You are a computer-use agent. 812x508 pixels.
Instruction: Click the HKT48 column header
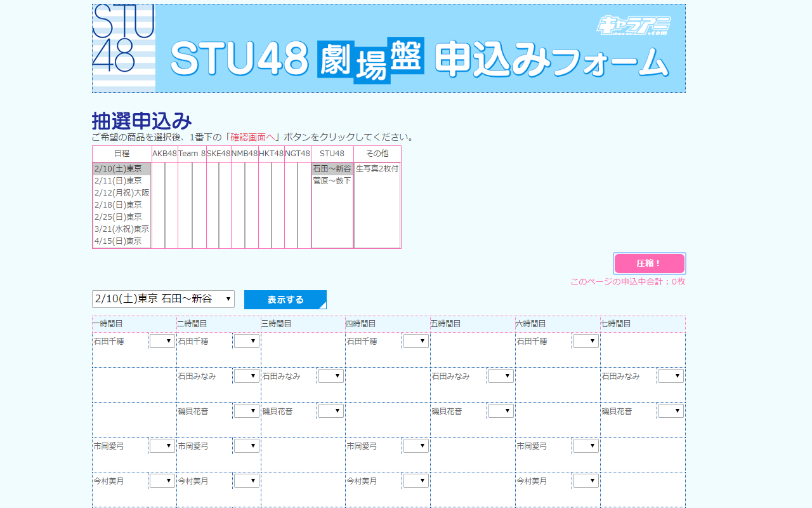272,154
